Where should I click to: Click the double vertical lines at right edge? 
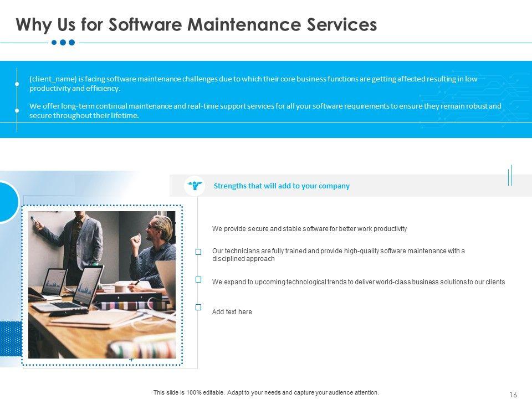pos(510,175)
